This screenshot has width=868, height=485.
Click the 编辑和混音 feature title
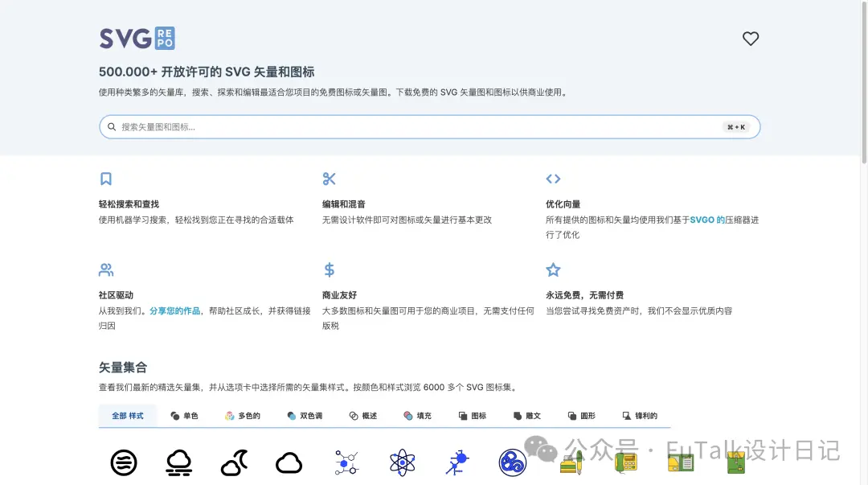click(x=344, y=204)
